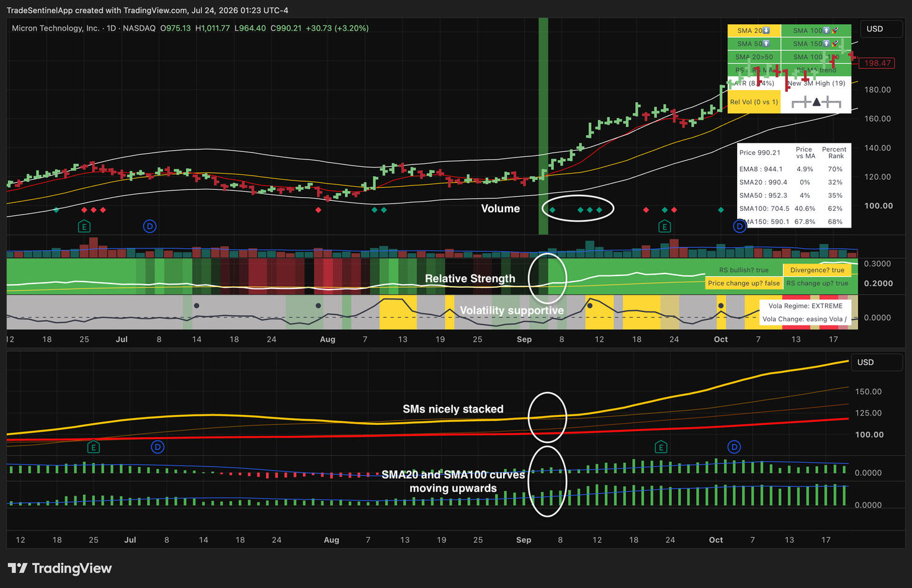This screenshot has width=912, height=588.
Task: Click the RS bullish? true label
Action: tap(744, 270)
